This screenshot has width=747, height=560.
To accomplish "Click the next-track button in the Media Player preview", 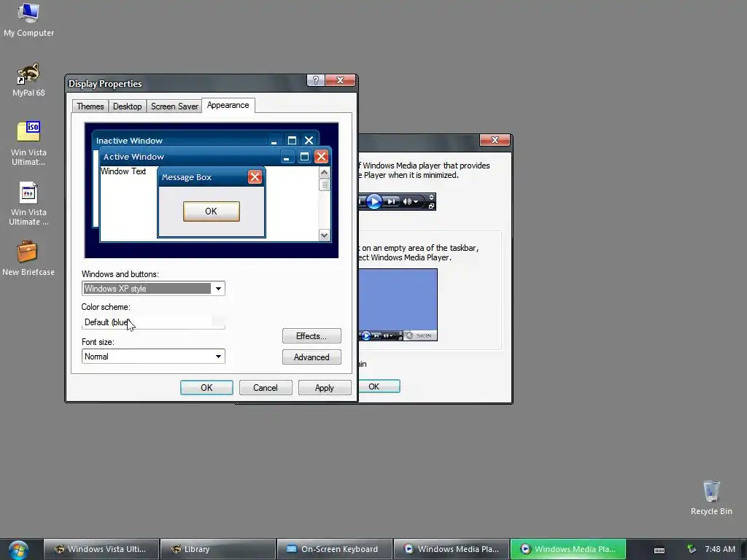I will [391, 201].
